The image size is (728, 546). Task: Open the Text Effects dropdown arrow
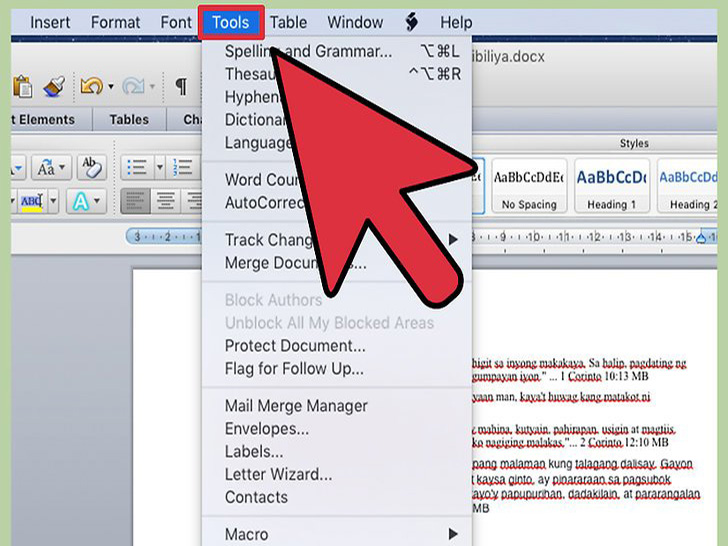click(97, 202)
